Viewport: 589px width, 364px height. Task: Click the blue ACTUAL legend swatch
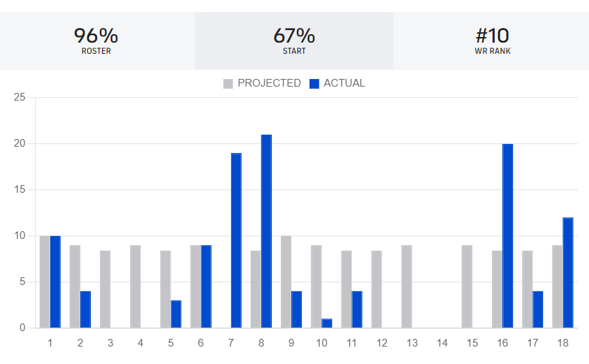click(x=314, y=83)
